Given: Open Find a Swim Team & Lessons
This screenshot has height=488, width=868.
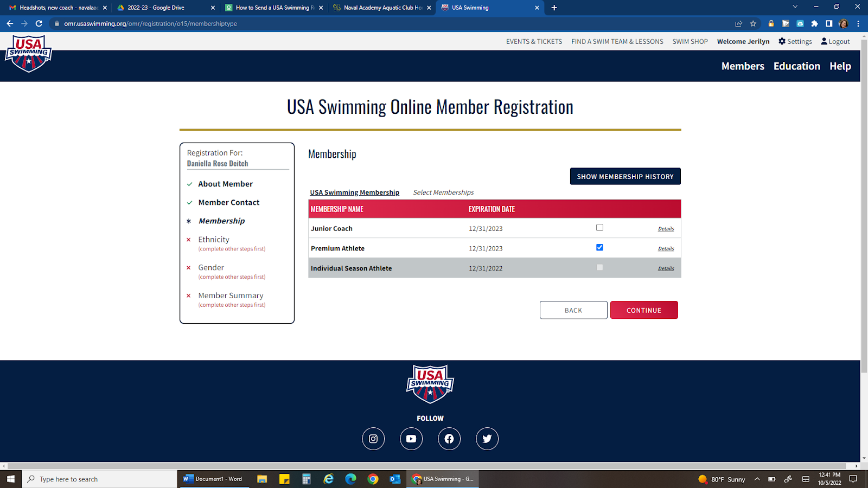Looking at the screenshot, I should tap(617, 42).
